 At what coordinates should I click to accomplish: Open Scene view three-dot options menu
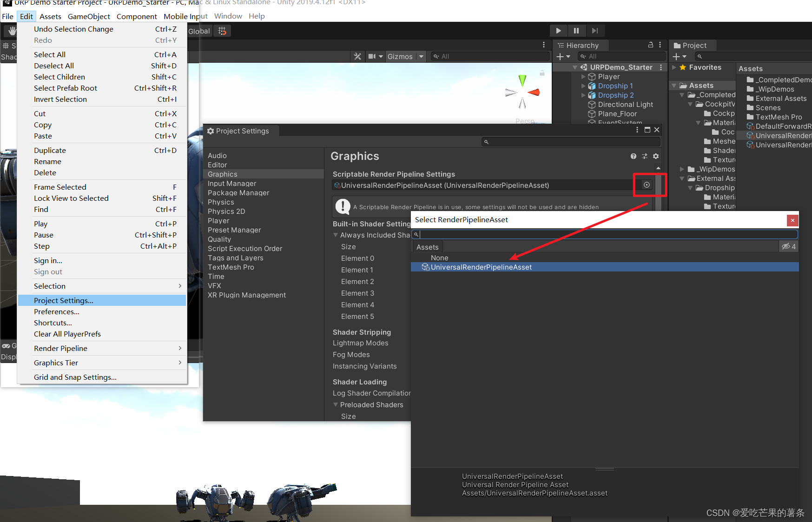pos(544,45)
